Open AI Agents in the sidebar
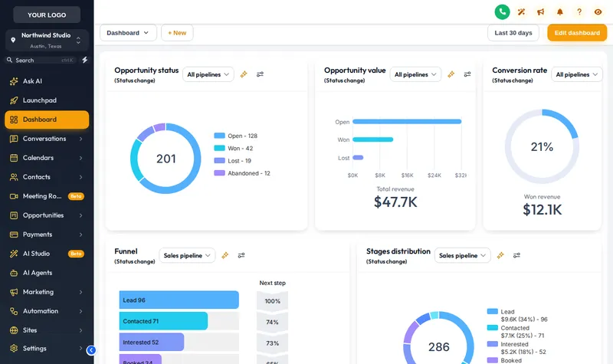Viewport: 613px width, 364px height. point(47,273)
